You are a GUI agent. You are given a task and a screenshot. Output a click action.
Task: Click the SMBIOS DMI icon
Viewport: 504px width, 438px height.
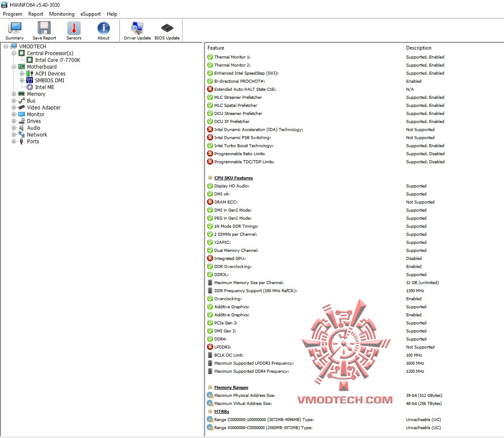pos(30,80)
